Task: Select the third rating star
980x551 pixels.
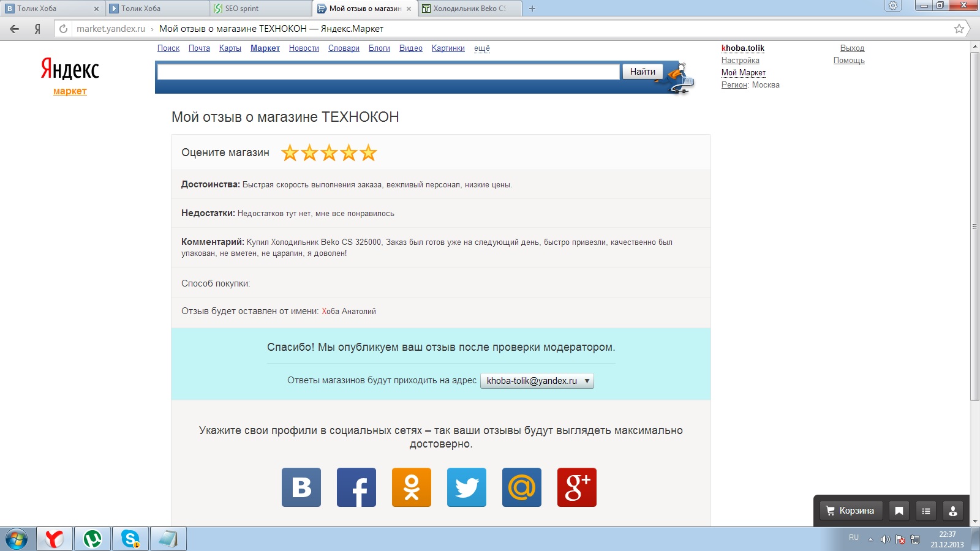Action: click(329, 152)
